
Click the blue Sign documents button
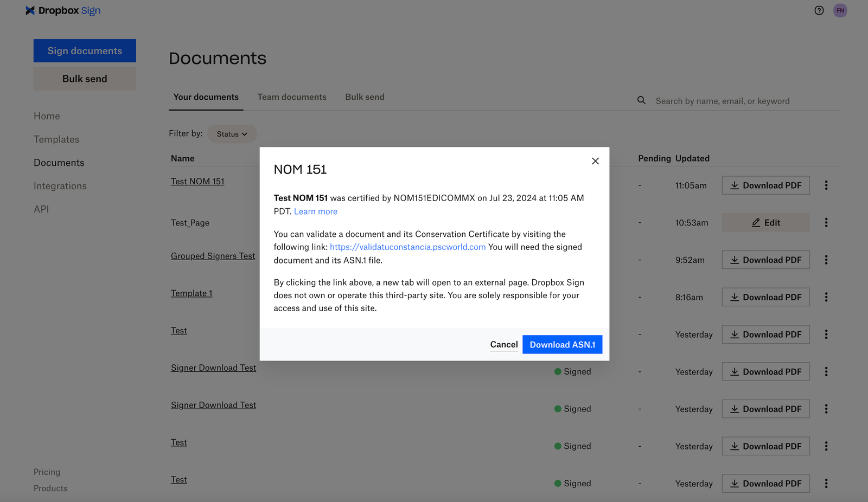(x=85, y=50)
